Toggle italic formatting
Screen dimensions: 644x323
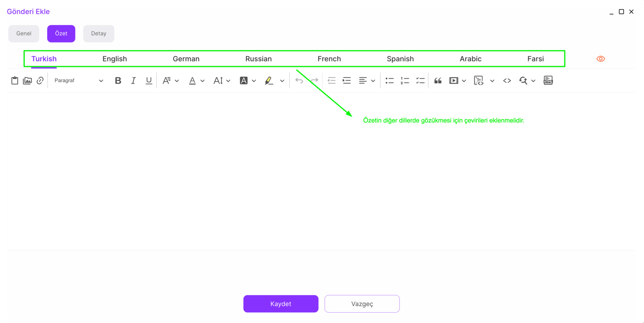tap(133, 81)
